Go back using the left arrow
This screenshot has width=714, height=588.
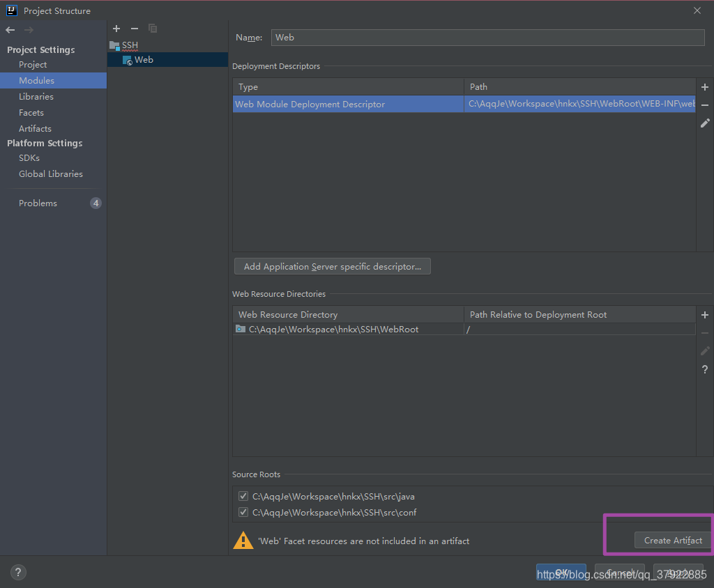tap(10, 30)
